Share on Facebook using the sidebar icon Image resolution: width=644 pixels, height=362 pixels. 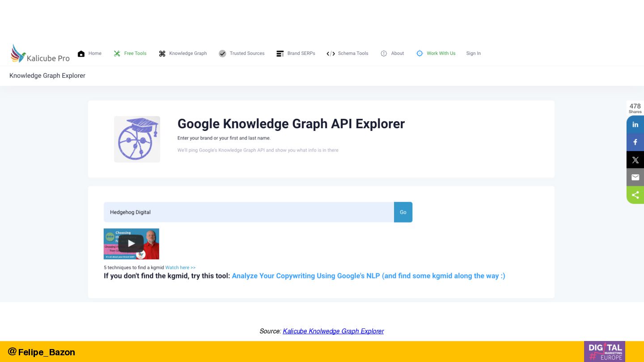pyautogui.click(x=635, y=142)
